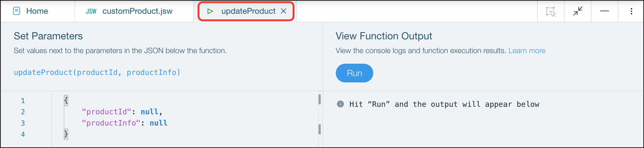Screen dimensions: 644x148
Task: Click the info icon beside Hit Run message
Action: [340, 104]
